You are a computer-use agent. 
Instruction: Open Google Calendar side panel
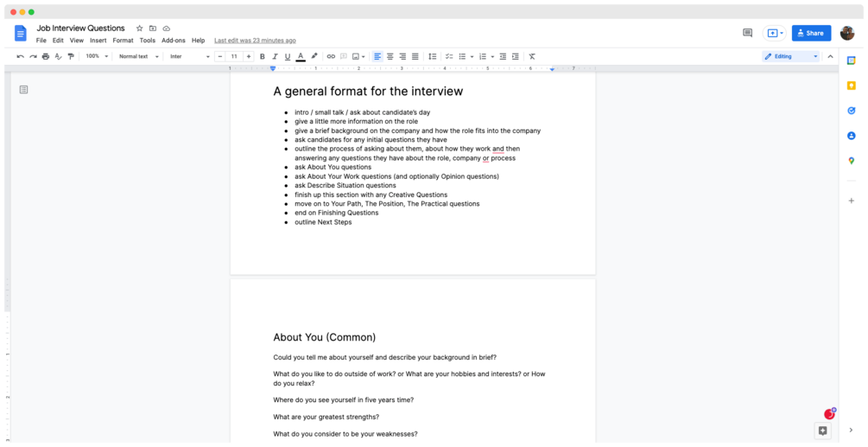(x=852, y=61)
